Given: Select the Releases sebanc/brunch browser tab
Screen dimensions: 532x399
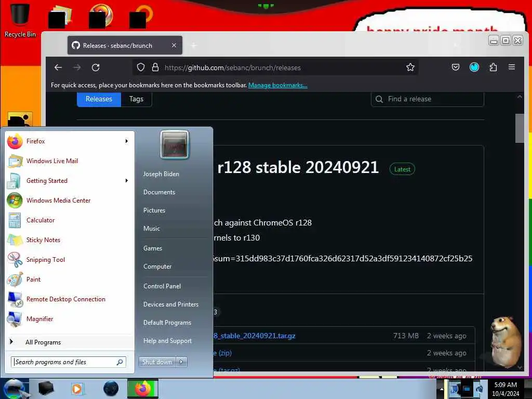Looking at the screenshot, I should point(125,45).
